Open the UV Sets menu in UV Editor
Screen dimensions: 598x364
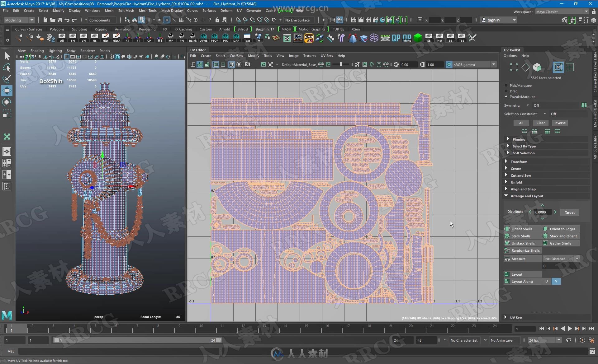point(326,55)
